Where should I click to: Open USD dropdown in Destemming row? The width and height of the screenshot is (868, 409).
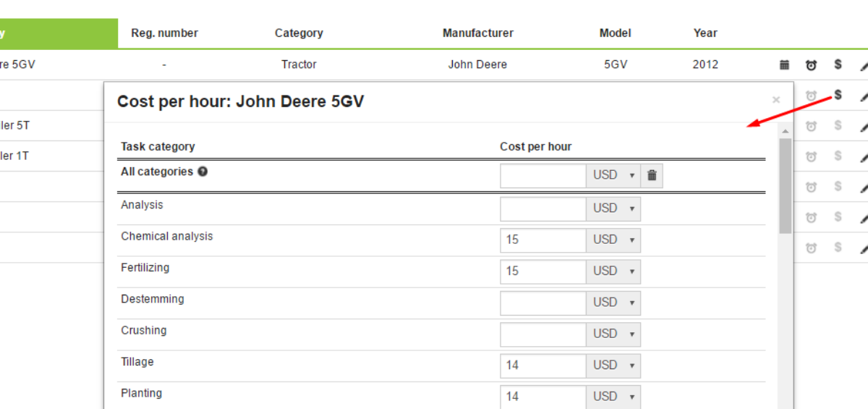(613, 303)
